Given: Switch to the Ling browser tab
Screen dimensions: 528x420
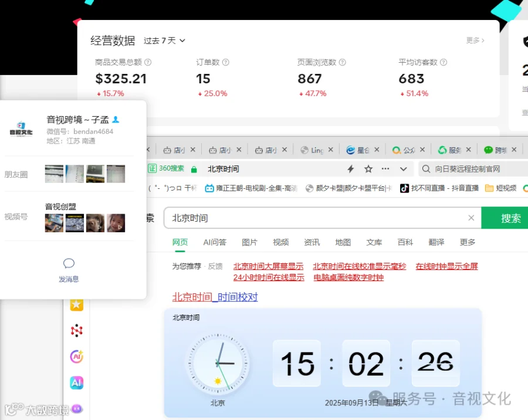Looking at the screenshot, I should [x=312, y=150].
